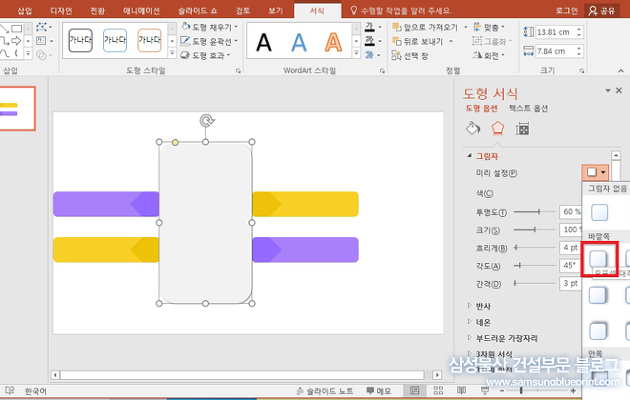
Task: Open the 검토 ribbon tab
Action: pyautogui.click(x=243, y=11)
